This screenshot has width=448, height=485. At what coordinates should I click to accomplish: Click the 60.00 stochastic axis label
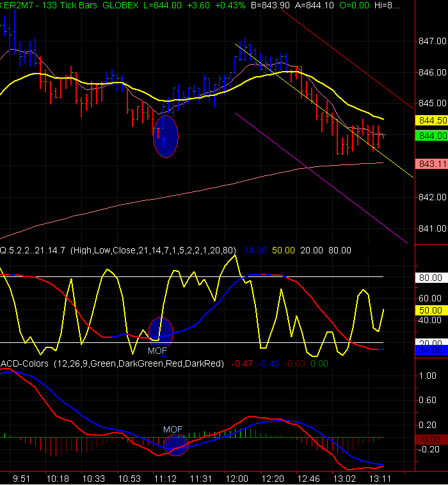coord(430,298)
